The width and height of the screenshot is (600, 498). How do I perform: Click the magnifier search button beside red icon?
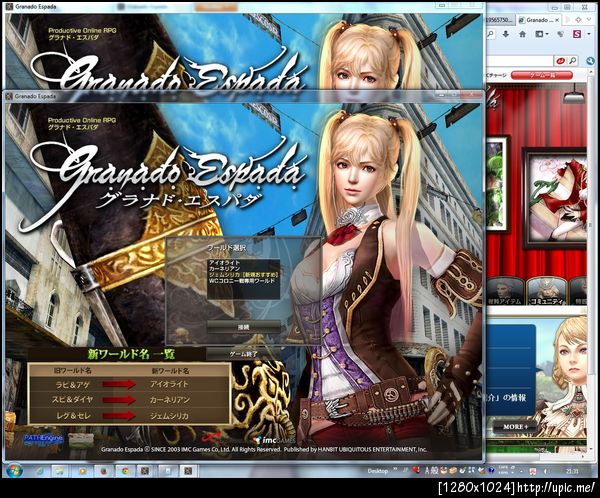572,60
